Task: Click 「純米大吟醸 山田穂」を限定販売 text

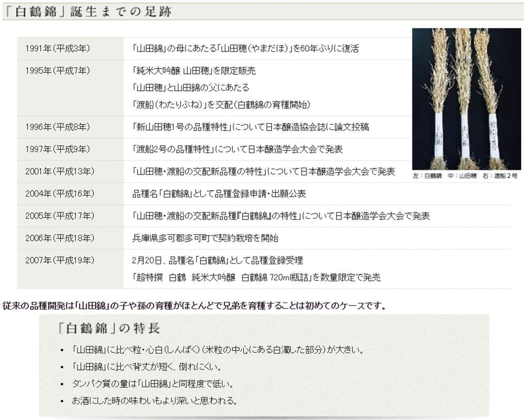Action: point(194,71)
